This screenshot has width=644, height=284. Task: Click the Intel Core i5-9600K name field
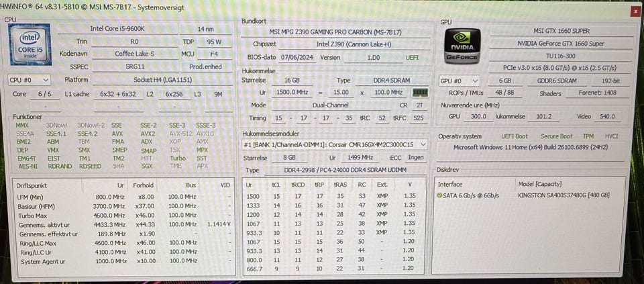[117, 28]
